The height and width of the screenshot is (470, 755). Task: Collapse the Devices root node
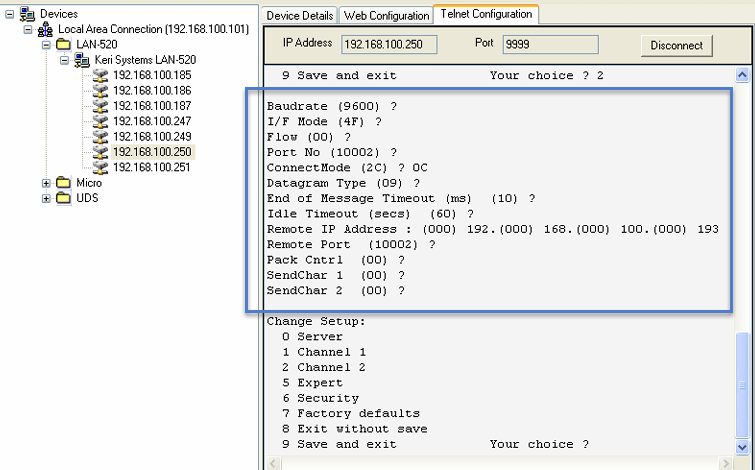[x=9, y=14]
